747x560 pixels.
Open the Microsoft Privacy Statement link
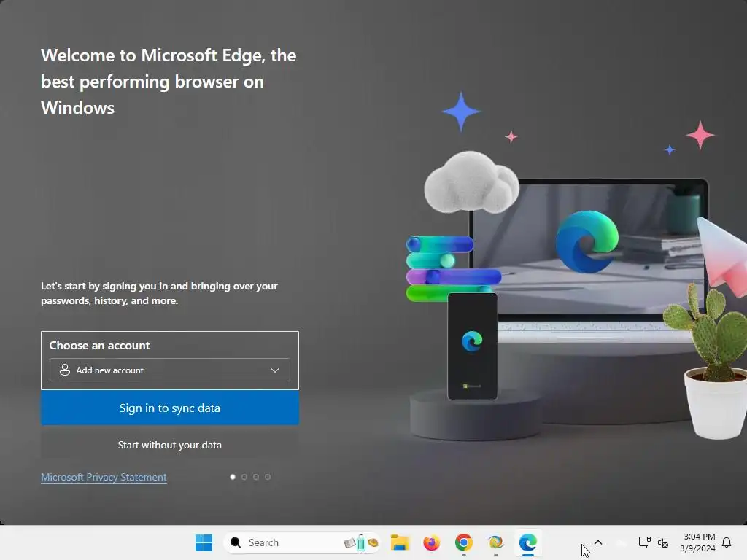104,477
